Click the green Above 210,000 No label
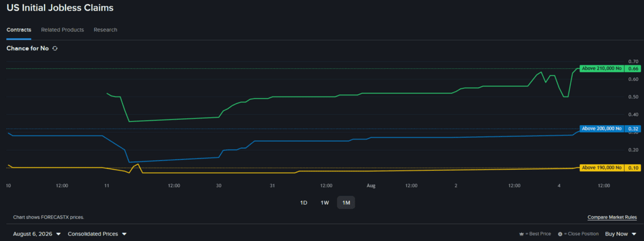This screenshot has height=241, width=644. coord(602,68)
